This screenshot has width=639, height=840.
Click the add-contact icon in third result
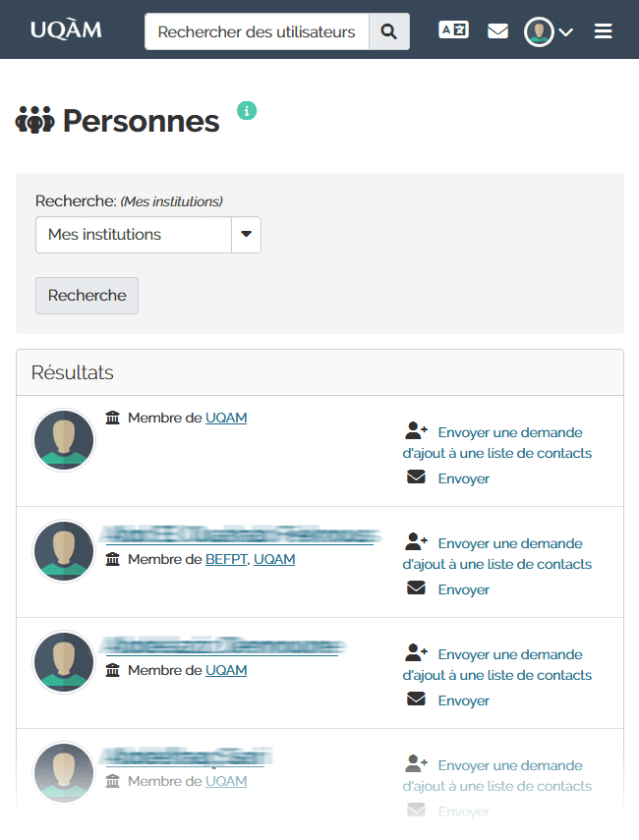416,653
